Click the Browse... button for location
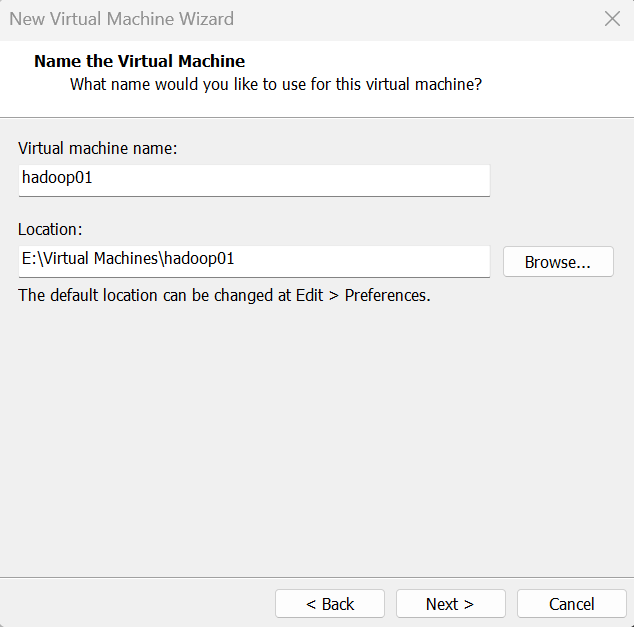 tap(558, 262)
